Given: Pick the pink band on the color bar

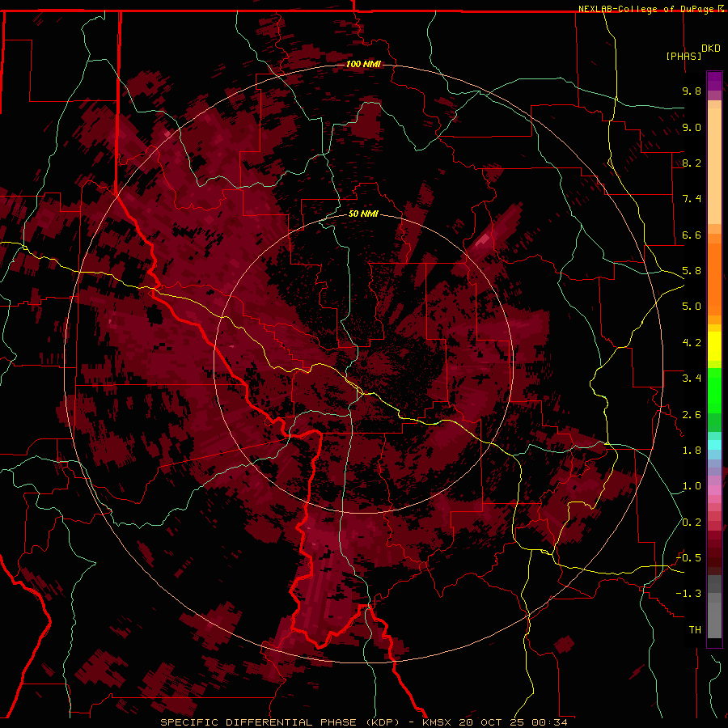Looking at the screenshot, I should (x=714, y=490).
